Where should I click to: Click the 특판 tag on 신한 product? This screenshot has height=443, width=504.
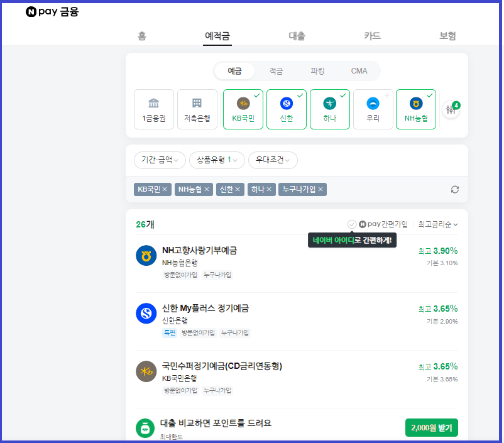(x=170, y=332)
